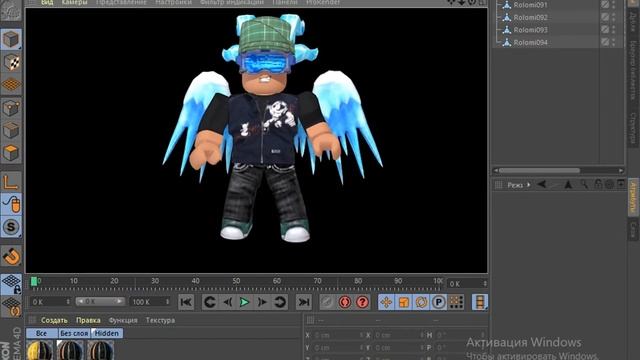Select the second material thumbnail
Image resolution: width=640 pixels, height=360 pixels.
click(70, 351)
